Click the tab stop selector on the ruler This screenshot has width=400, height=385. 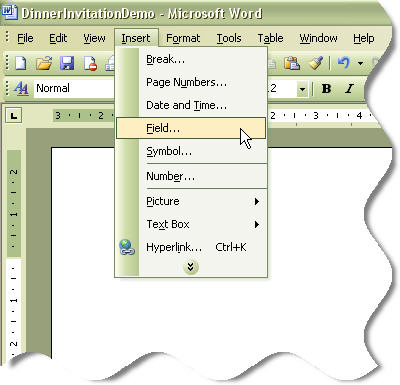14,116
